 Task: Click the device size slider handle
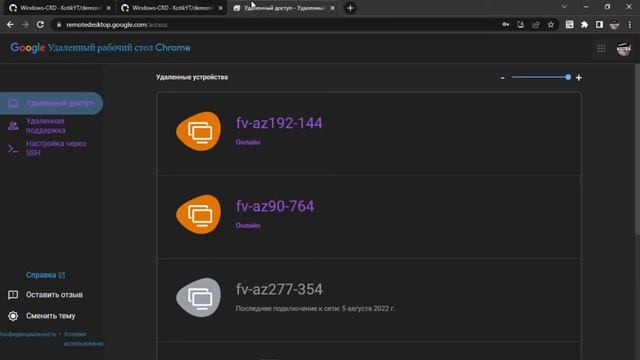click(x=568, y=77)
